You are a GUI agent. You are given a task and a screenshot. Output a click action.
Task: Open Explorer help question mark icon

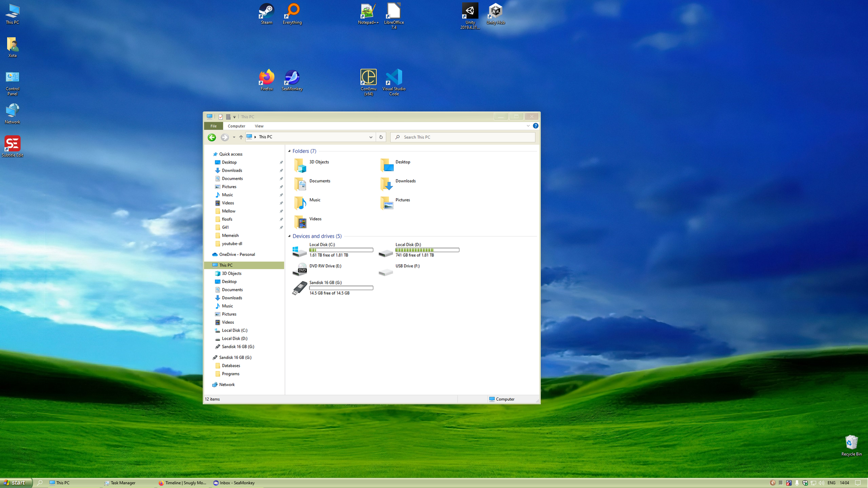(x=535, y=126)
